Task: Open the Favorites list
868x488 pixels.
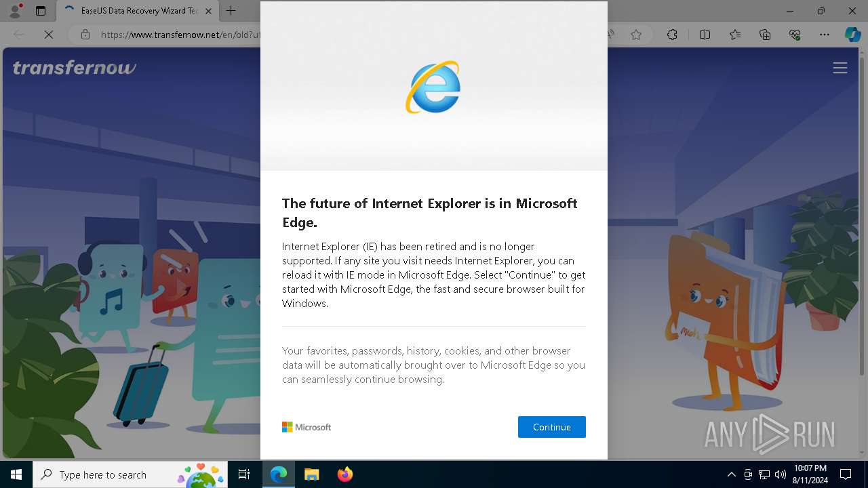Action: coord(735,35)
